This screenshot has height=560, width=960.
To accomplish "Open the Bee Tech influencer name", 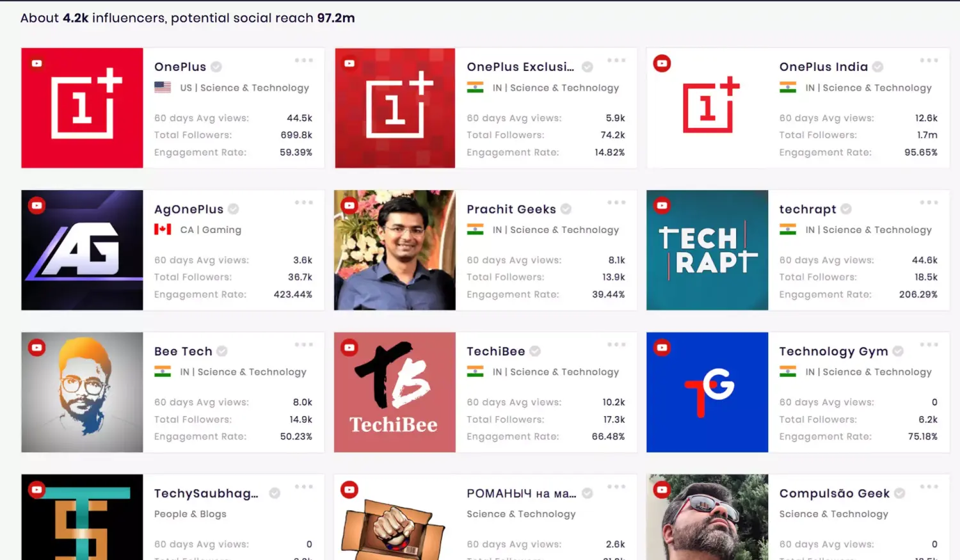I will tap(183, 351).
